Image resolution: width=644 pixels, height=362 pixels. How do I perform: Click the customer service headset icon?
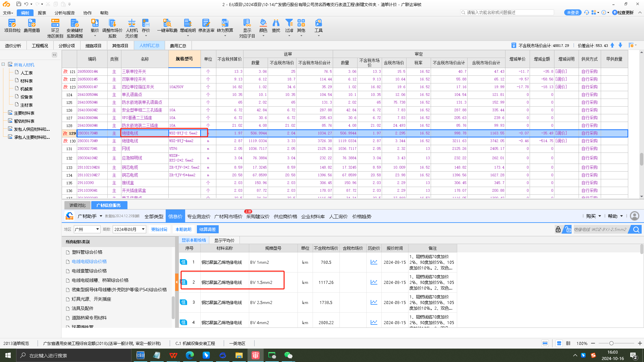[x=587, y=12]
